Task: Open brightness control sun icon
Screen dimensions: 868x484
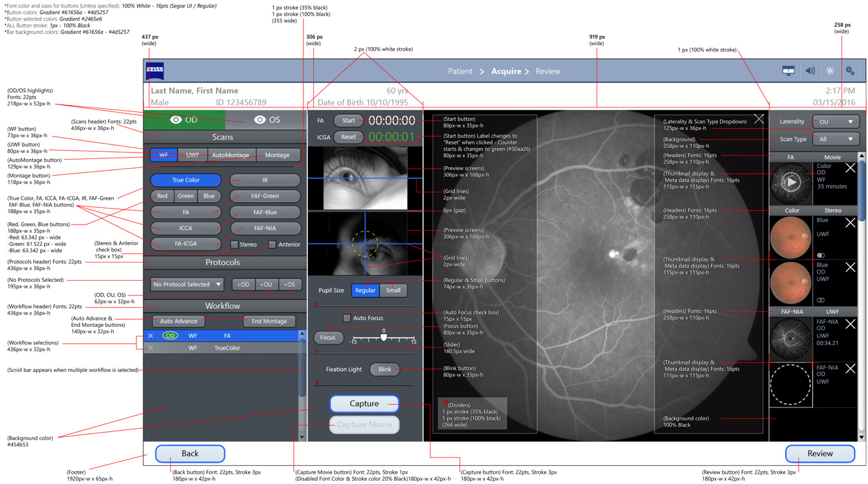Action: pos(830,71)
